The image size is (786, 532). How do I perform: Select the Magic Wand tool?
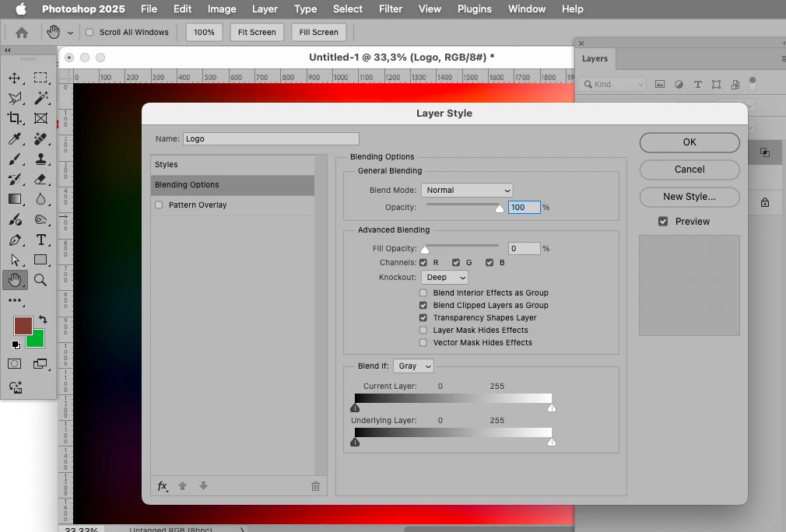click(x=40, y=98)
